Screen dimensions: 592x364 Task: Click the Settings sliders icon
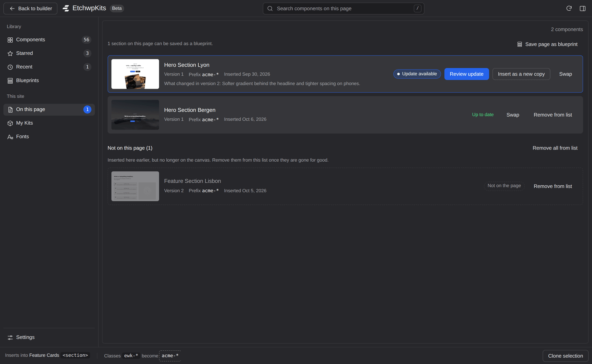click(x=10, y=337)
